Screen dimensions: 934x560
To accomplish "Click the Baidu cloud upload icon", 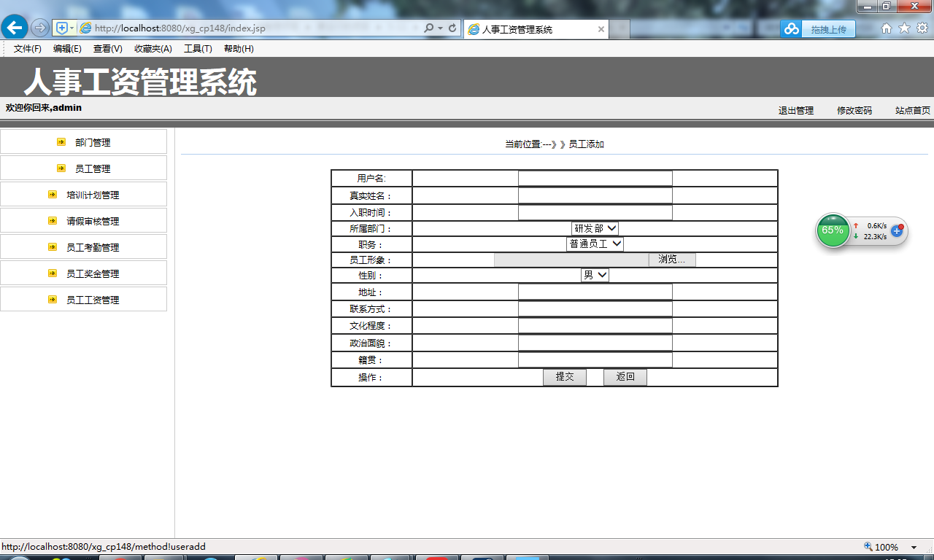I will click(x=791, y=29).
